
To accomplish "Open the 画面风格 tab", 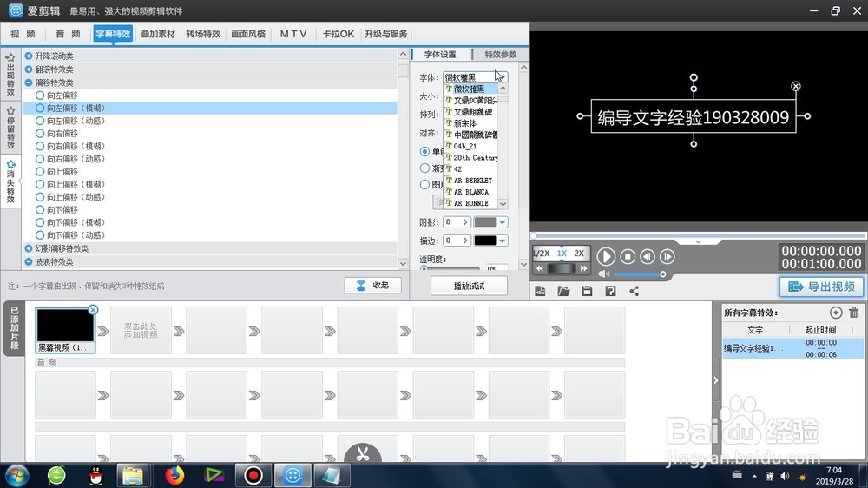I will tap(248, 34).
